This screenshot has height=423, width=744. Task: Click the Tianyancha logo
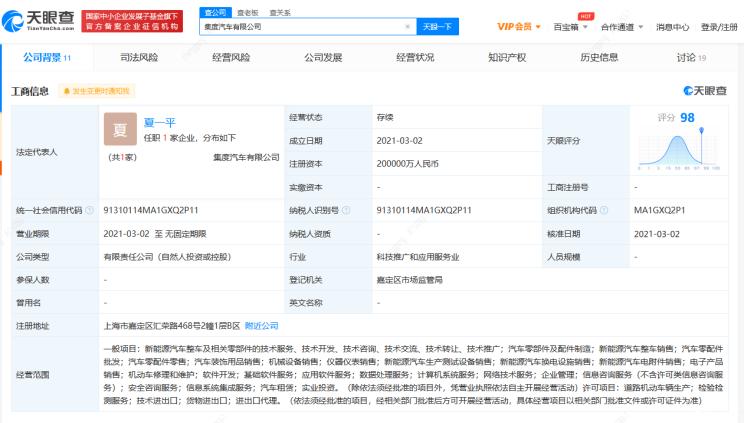(39, 21)
